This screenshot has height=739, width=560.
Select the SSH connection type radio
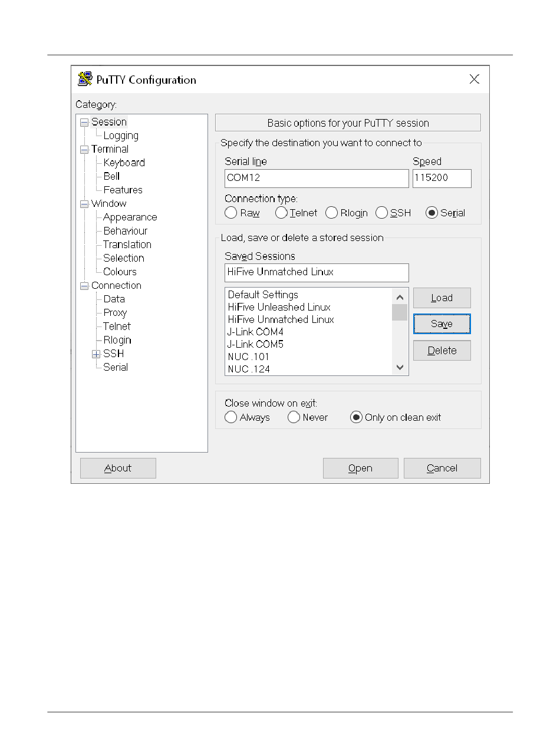click(382, 213)
